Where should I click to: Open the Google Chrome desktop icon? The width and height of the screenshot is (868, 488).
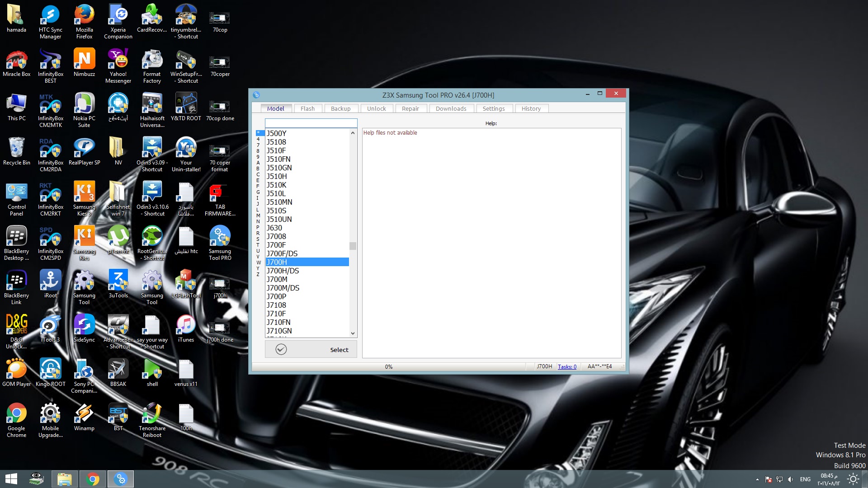pos(17,420)
